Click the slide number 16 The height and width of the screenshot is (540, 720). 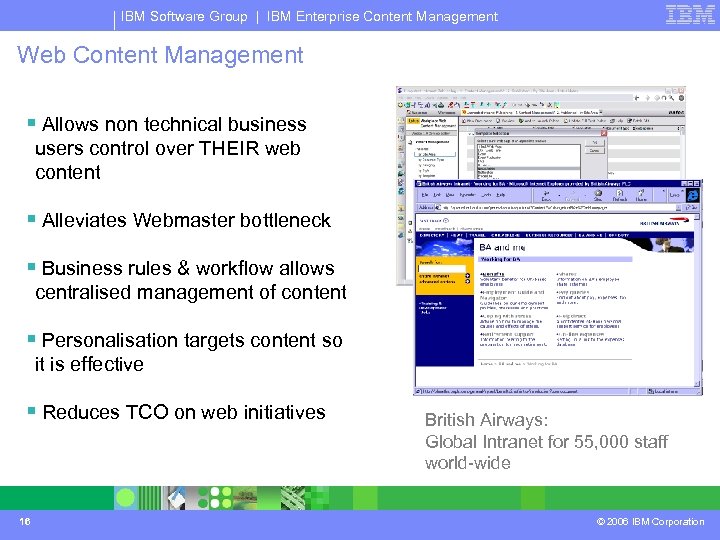pos(25,521)
